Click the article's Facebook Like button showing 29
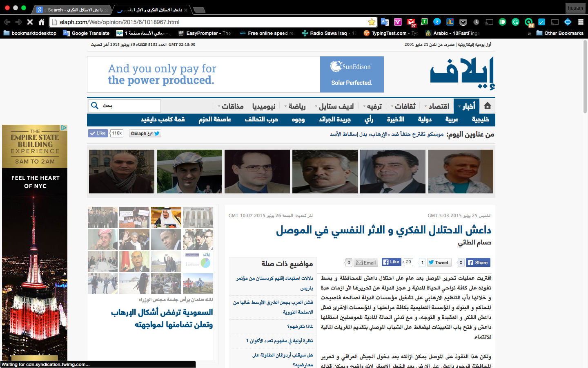The image size is (588, 368). 391,262
